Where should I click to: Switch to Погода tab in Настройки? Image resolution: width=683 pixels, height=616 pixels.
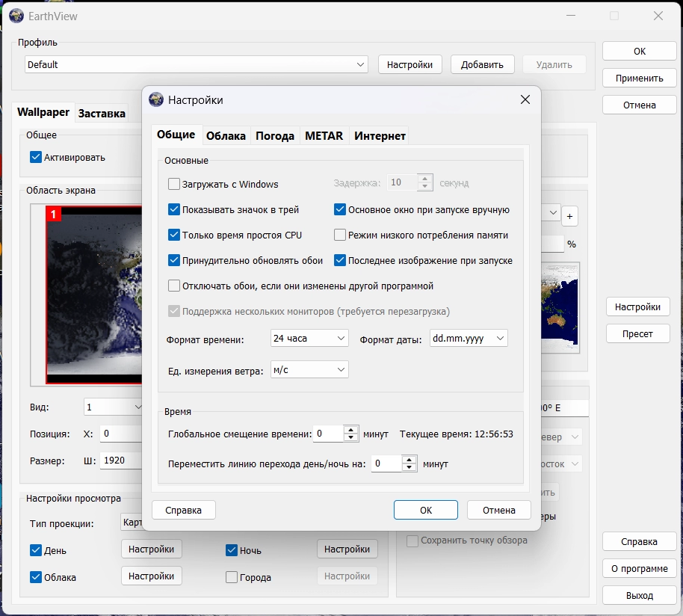[275, 136]
